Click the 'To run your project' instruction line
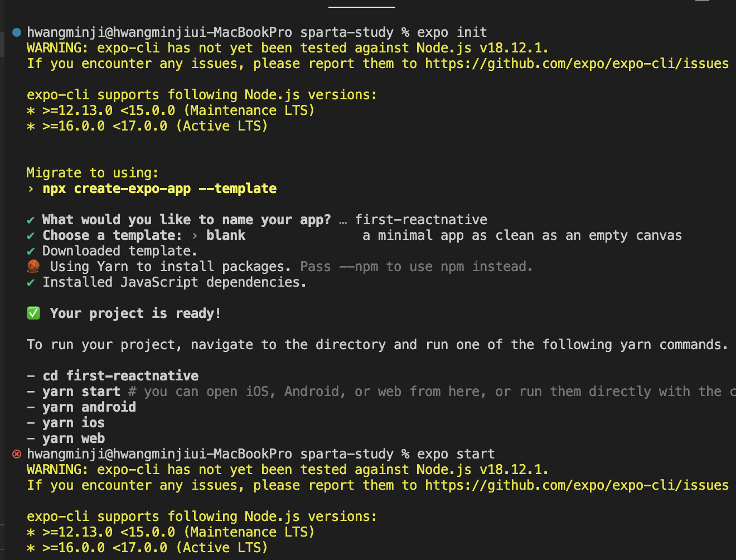736x560 pixels. point(377,345)
